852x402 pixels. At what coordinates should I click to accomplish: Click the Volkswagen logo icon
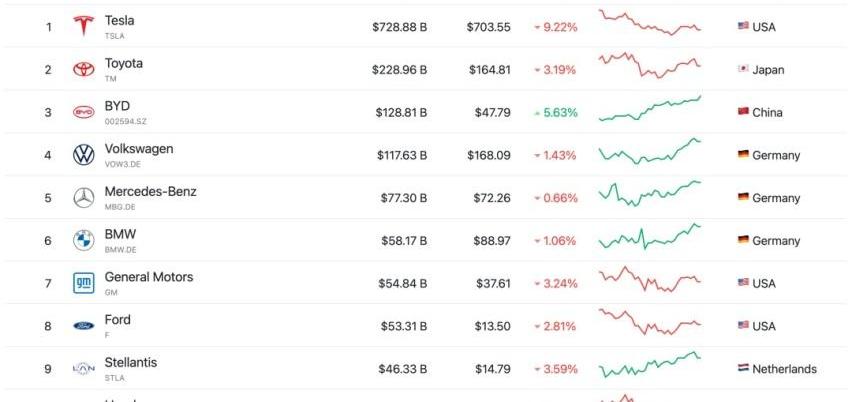(x=84, y=155)
